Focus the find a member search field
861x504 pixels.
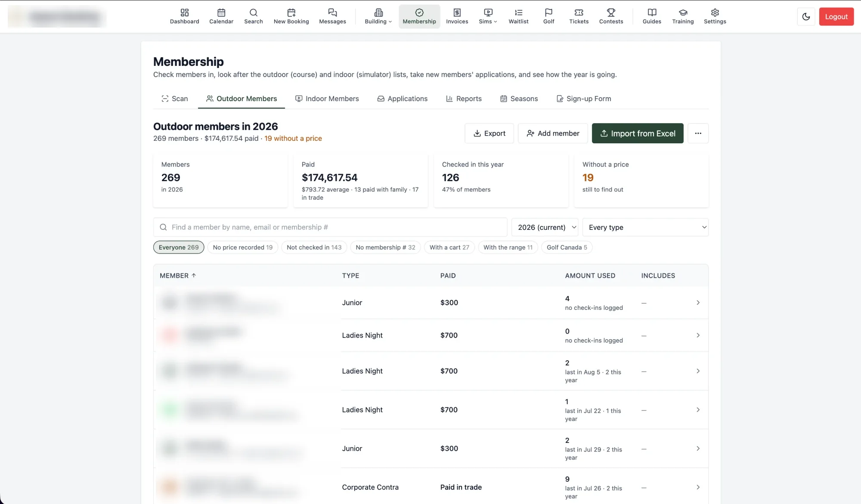[x=330, y=227]
